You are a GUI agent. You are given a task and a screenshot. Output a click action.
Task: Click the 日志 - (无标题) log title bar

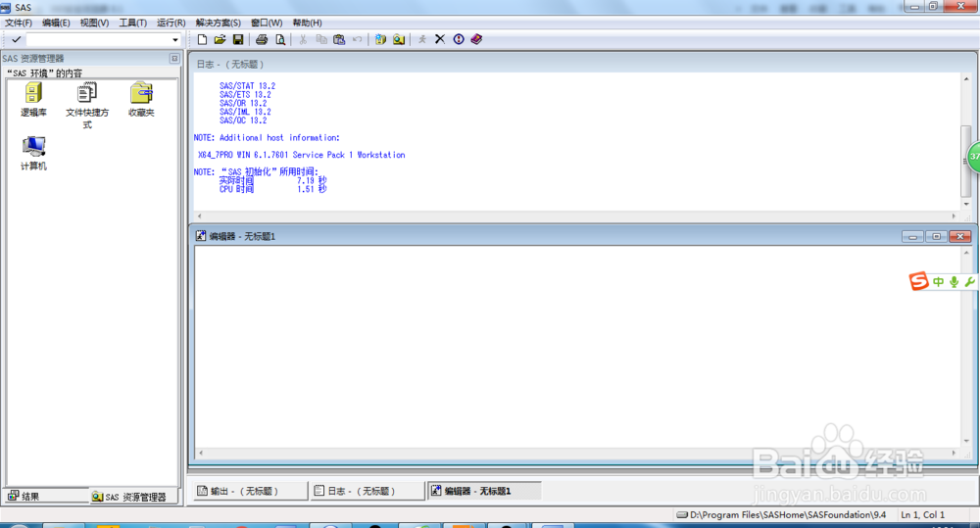click(x=581, y=64)
